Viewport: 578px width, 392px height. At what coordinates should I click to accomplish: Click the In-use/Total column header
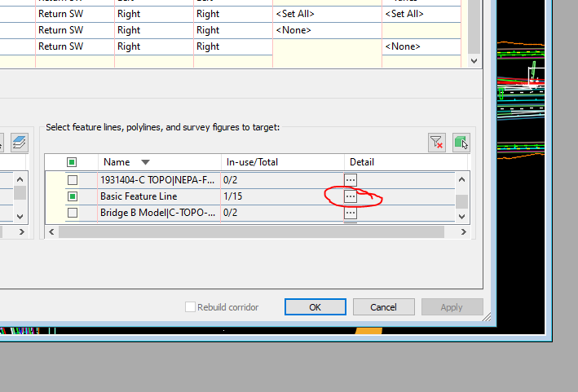(x=283, y=162)
